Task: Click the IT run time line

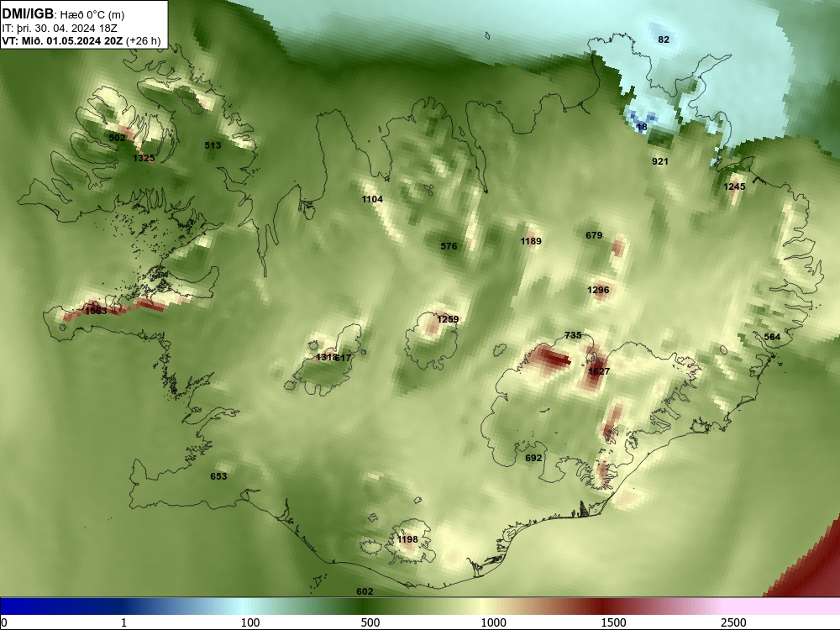Action: click(x=60, y=28)
